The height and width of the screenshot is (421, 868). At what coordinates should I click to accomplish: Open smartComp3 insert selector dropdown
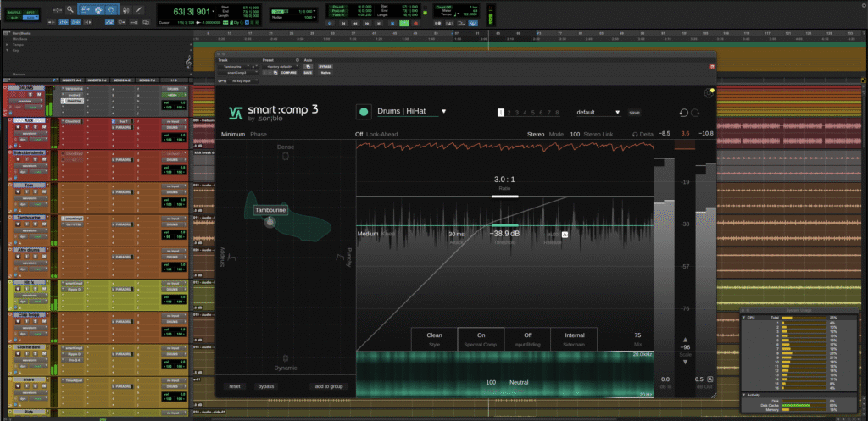[x=238, y=73]
